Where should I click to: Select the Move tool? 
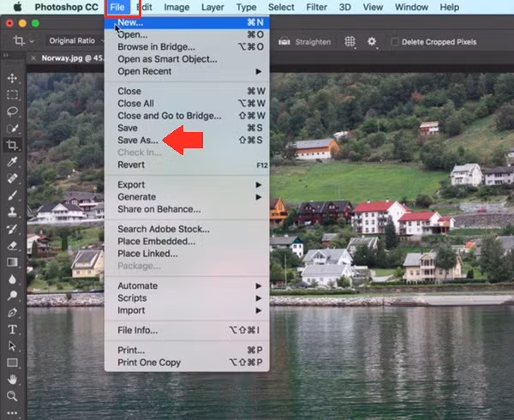click(x=13, y=79)
